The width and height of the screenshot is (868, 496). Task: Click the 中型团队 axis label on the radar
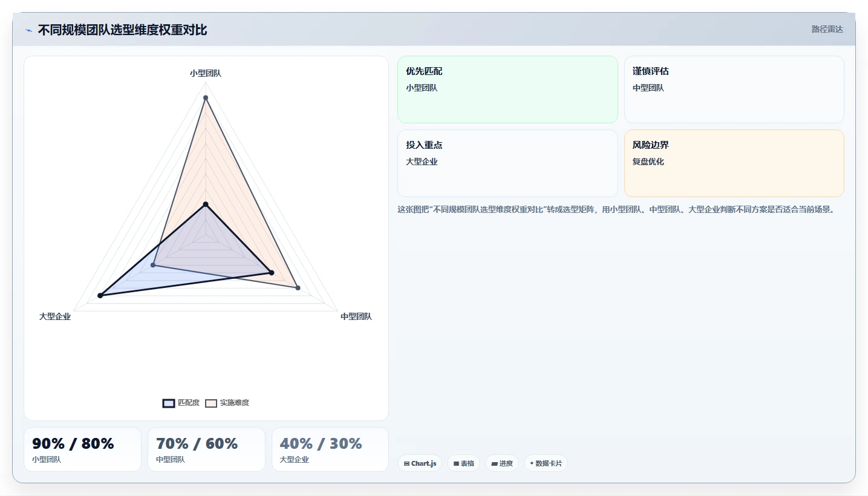pos(356,316)
